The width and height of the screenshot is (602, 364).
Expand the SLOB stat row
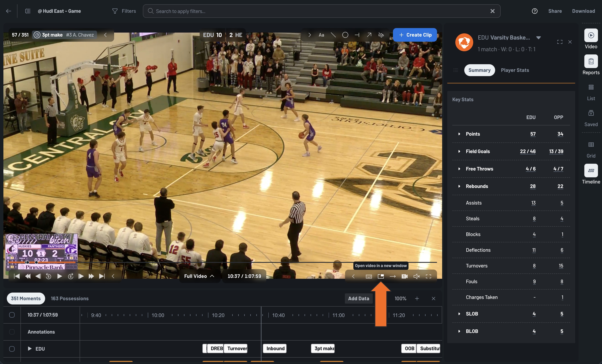click(459, 314)
